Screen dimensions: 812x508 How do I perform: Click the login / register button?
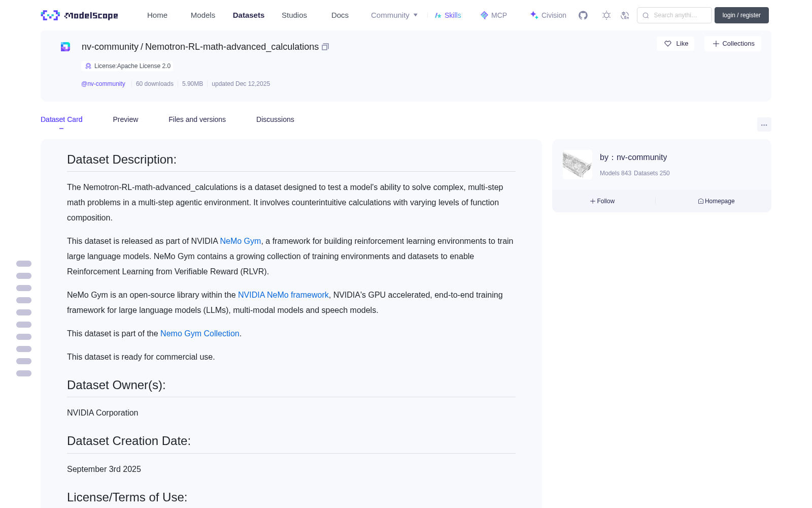point(741,15)
